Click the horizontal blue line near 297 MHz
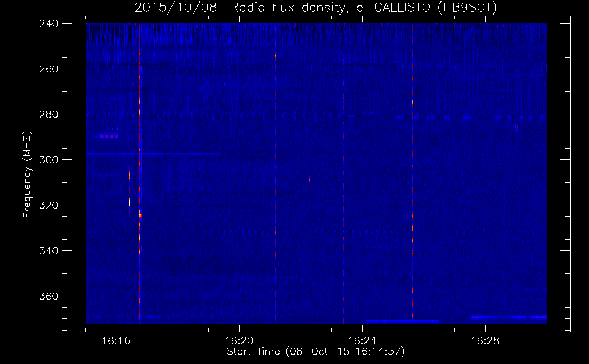 pyautogui.click(x=153, y=154)
